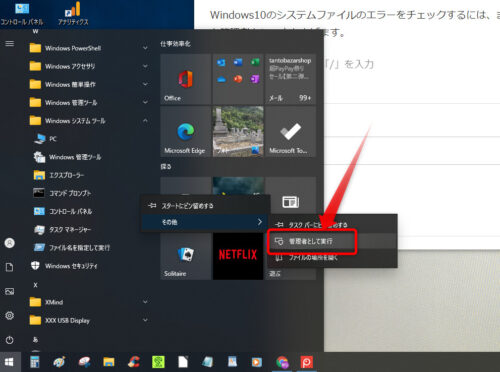The height and width of the screenshot is (372, 500).
Task: Open the Microsoft To Do tile
Action: click(291, 131)
